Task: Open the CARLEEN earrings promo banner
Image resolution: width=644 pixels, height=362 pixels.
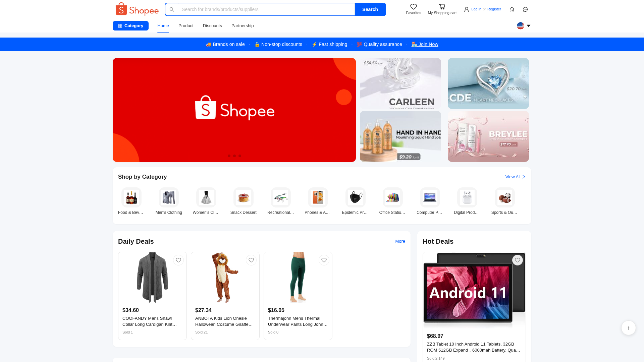Action: point(400,83)
